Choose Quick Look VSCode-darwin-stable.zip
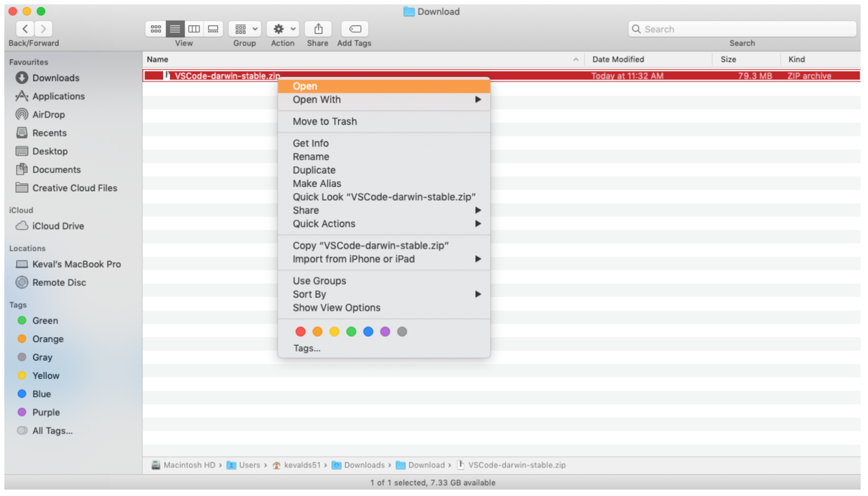 click(384, 197)
